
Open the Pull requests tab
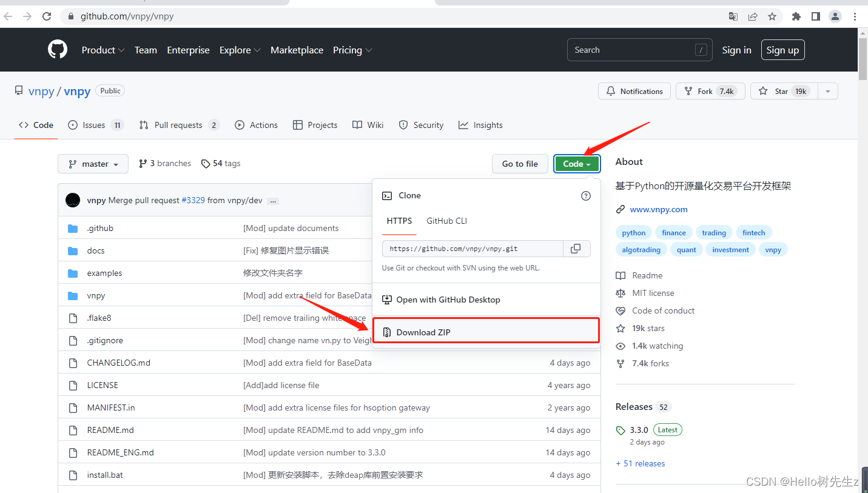pyautogui.click(x=179, y=125)
